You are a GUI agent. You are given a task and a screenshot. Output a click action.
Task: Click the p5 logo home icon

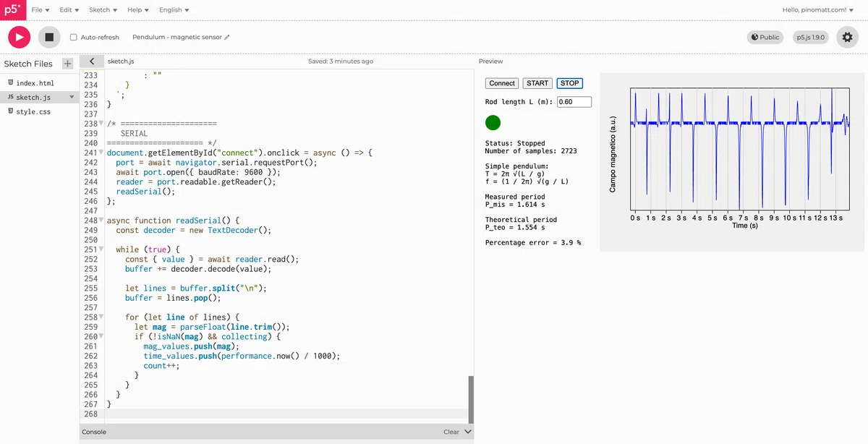(x=12, y=10)
